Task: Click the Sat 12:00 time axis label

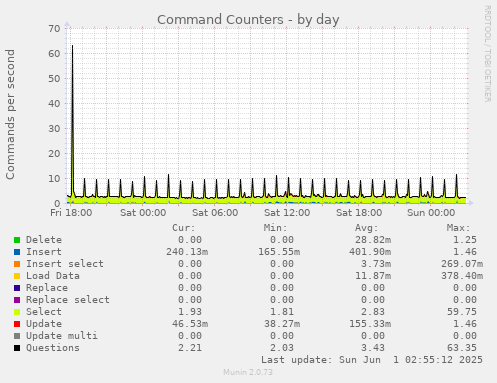Action: click(287, 213)
